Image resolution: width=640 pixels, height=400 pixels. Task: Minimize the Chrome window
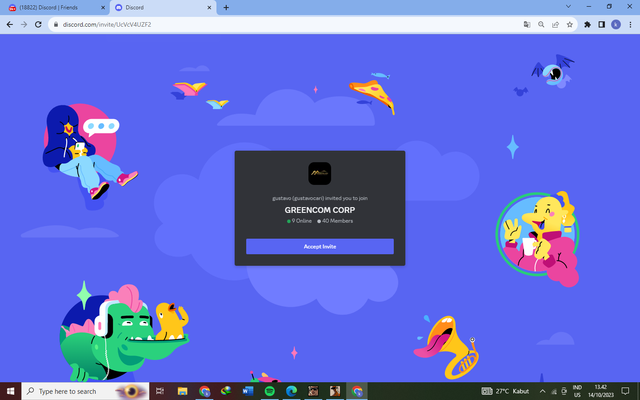pos(589,7)
